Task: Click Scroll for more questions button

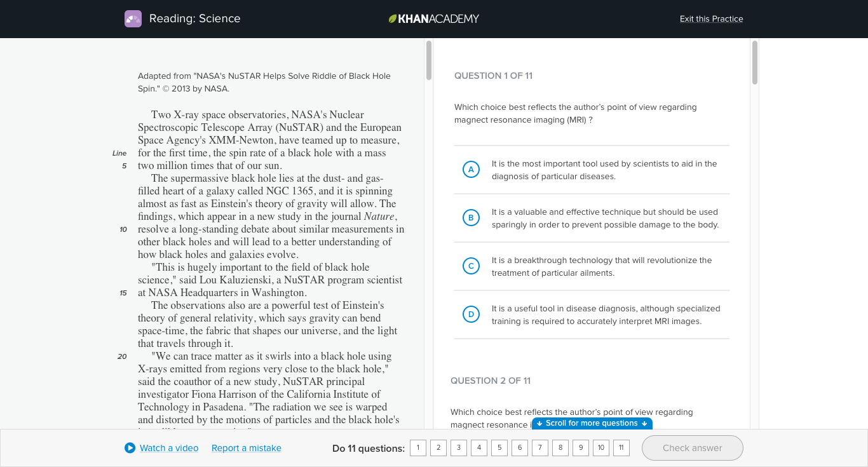Action: pos(592,423)
